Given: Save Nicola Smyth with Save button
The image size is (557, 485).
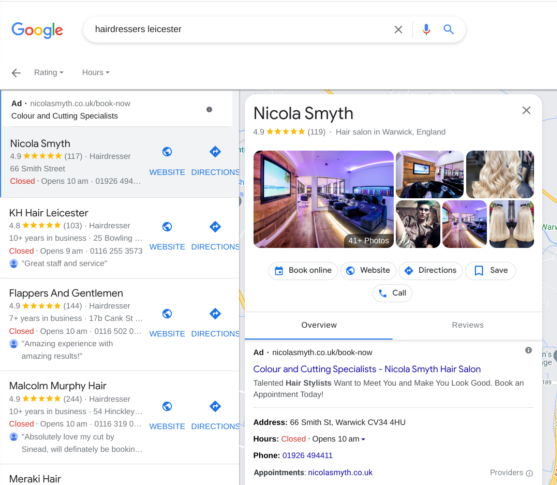Looking at the screenshot, I should pyautogui.click(x=490, y=271).
